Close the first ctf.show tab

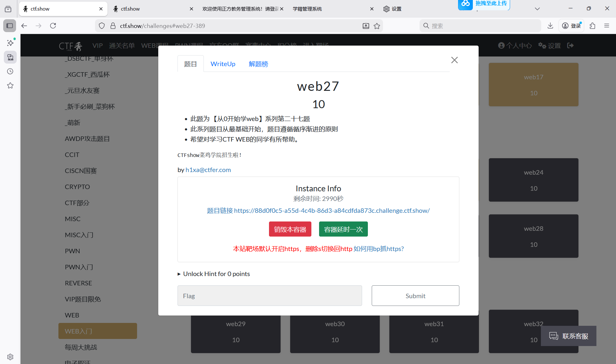click(101, 9)
